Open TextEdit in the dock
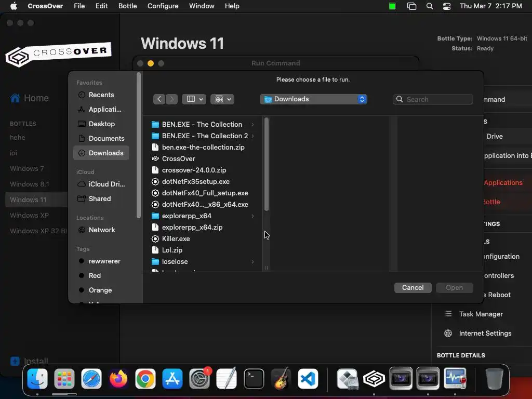Viewport: 532px width, 399px height. pyautogui.click(x=227, y=378)
